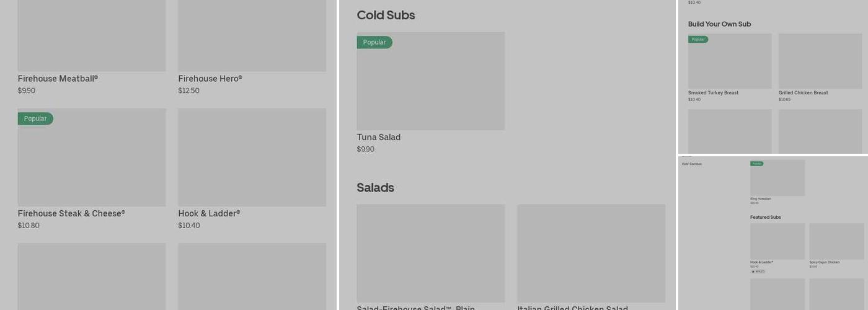Open Hook & Ladder image beside Steak & Cheese
Screen dimensions: 868x310
252,157
